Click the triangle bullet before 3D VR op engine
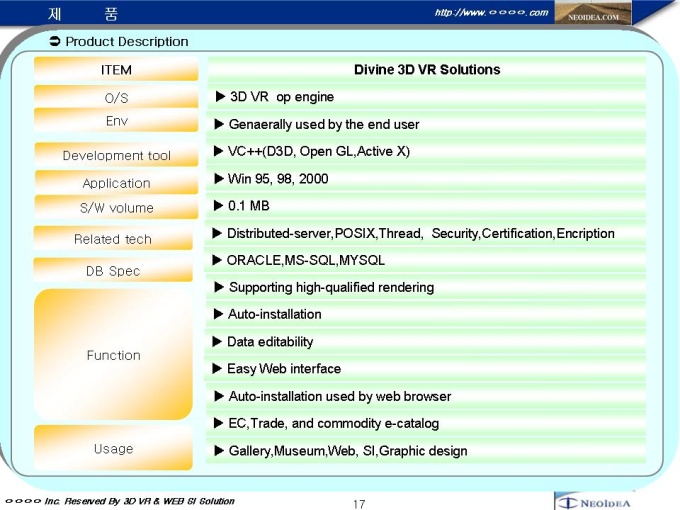 click(221, 97)
